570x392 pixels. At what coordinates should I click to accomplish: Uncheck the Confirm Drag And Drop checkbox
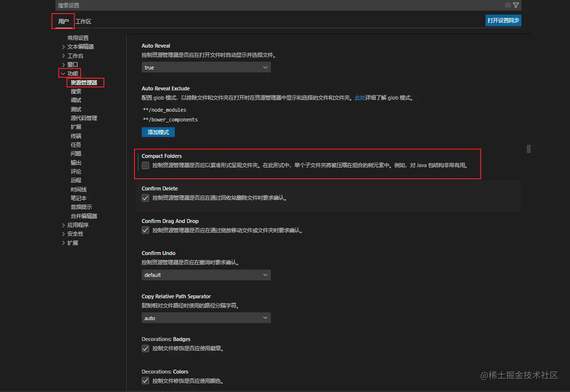pyautogui.click(x=145, y=230)
